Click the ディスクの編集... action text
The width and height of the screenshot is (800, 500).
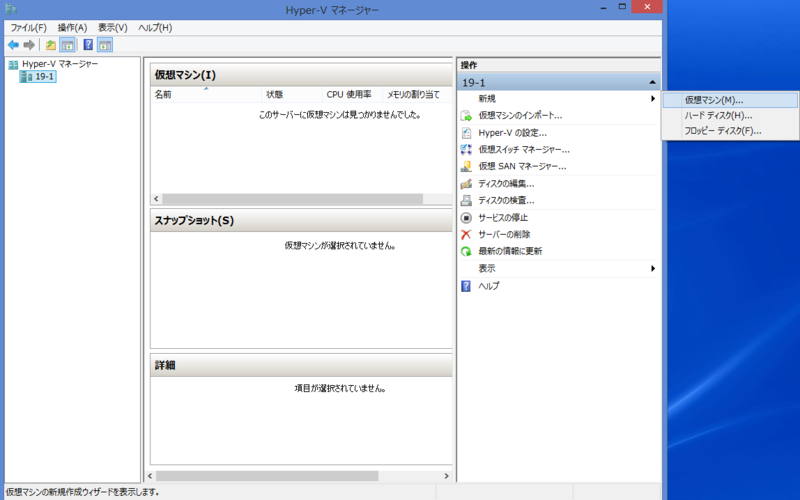506,184
